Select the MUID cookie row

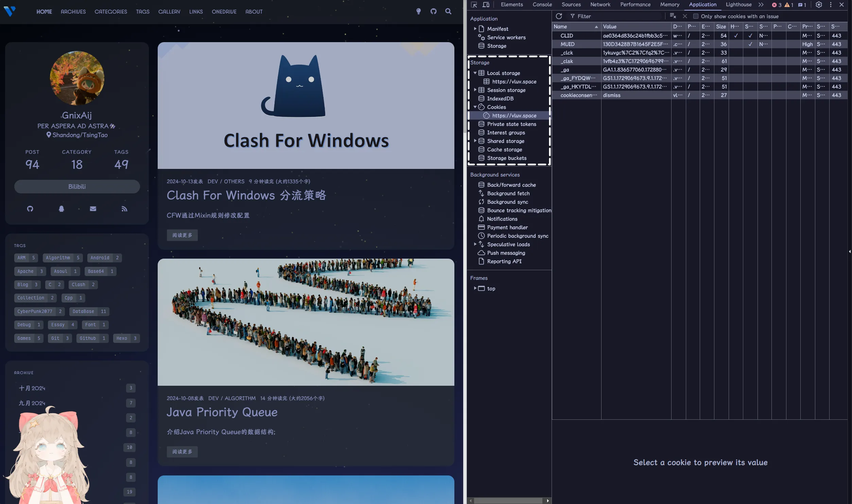tap(699, 44)
